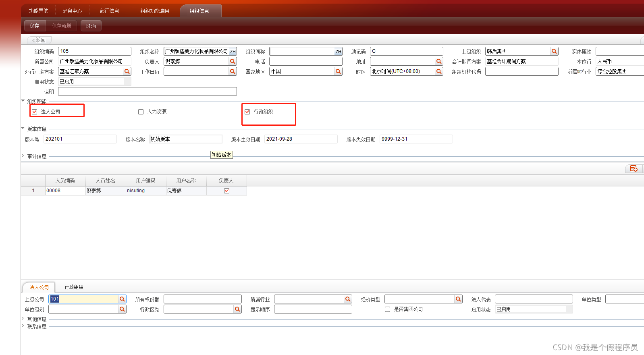Open lookup for 工作日历 field

233,71
